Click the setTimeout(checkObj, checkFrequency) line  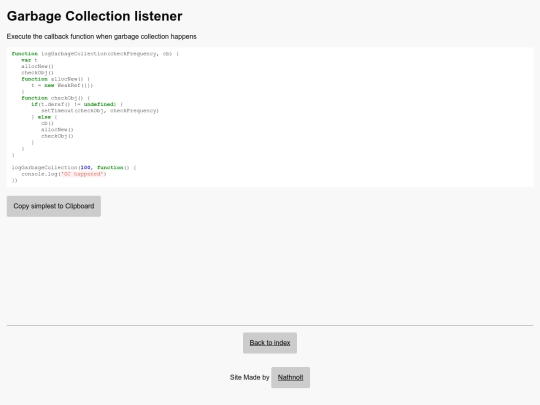[x=100, y=111]
